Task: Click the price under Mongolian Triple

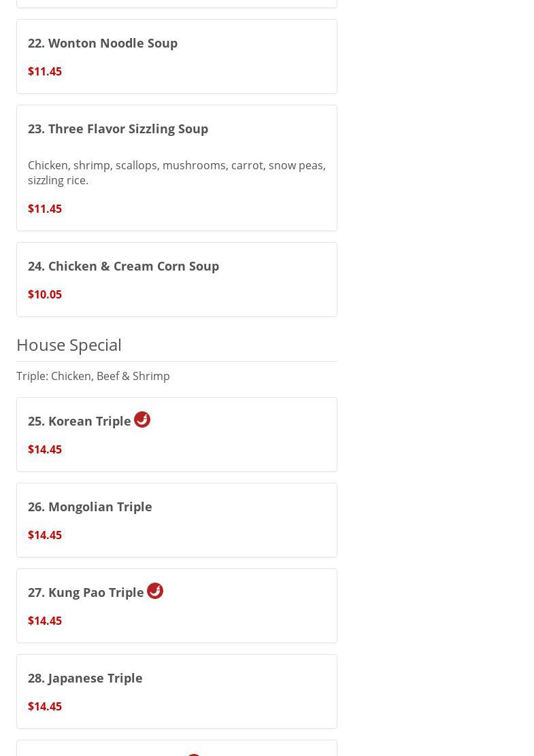Action: [x=45, y=535]
